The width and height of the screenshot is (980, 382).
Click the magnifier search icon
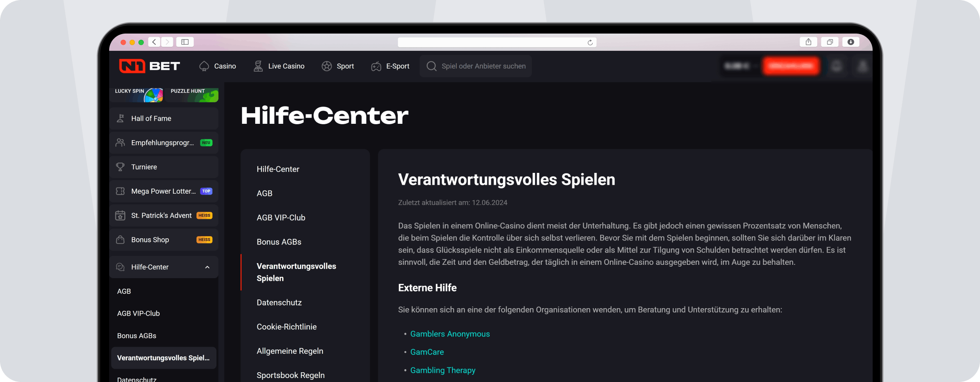[432, 66]
